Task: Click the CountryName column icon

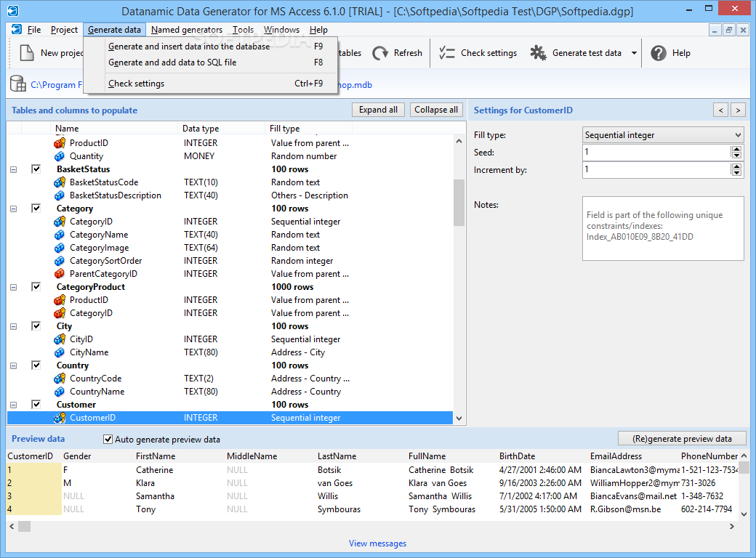Action: (60, 392)
